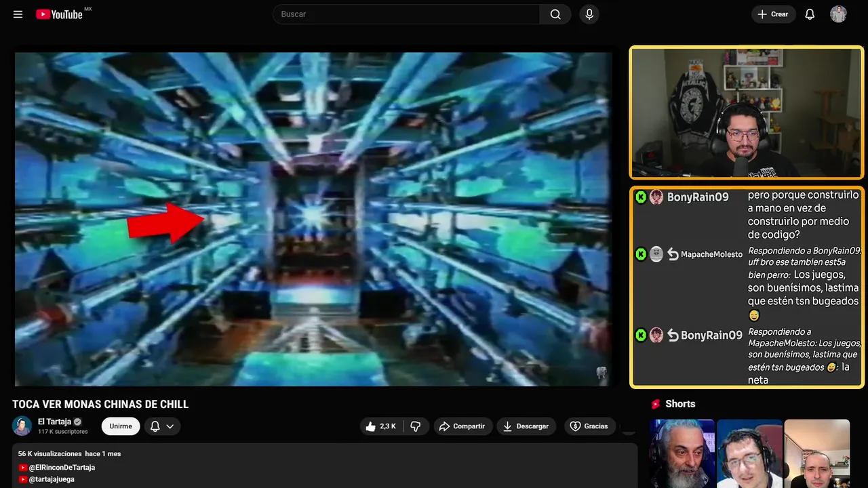Image resolution: width=868 pixels, height=488 pixels.
Task: Open the second Shorts thumbnail with glasses man
Action: (x=749, y=453)
